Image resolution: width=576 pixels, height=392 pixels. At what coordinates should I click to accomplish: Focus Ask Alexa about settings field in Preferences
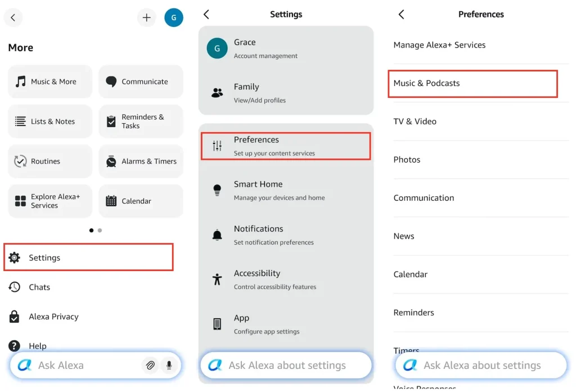click(481, 365)
